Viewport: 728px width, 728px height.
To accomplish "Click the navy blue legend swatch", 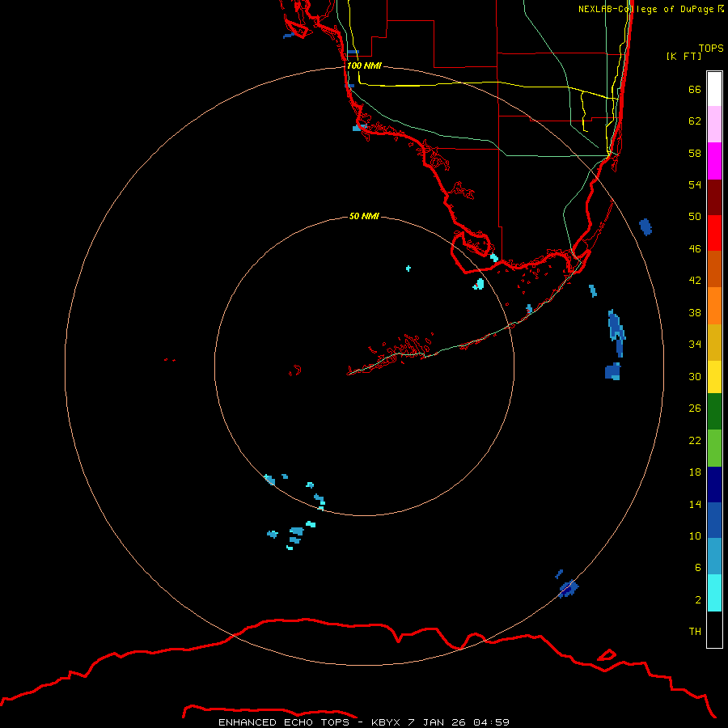I will 714,485.
